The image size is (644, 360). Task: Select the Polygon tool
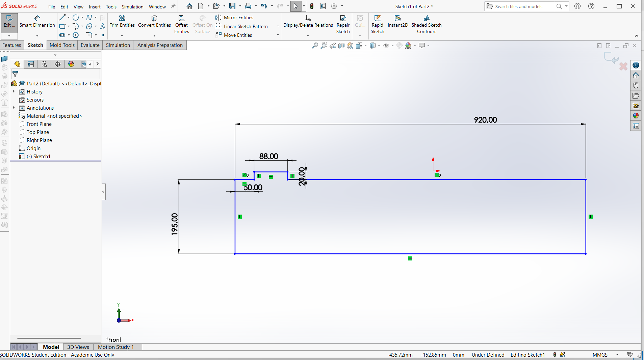[76, 35]
